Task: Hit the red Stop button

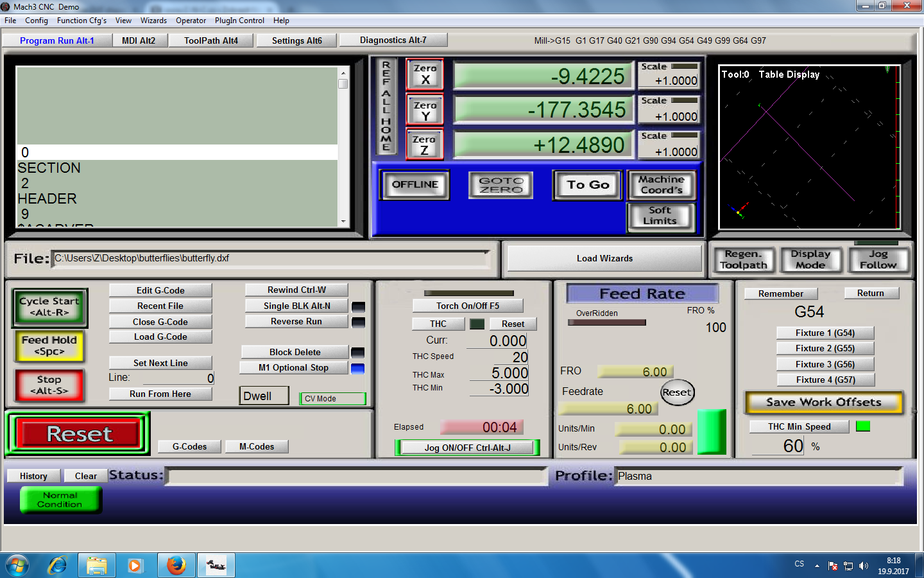Action: pos(49,385)
